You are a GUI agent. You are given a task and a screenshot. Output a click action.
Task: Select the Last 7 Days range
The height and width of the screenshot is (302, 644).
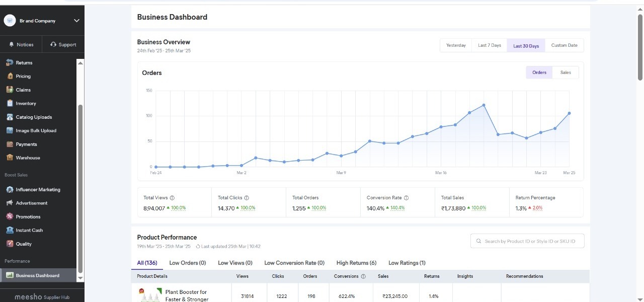[489, 45]
